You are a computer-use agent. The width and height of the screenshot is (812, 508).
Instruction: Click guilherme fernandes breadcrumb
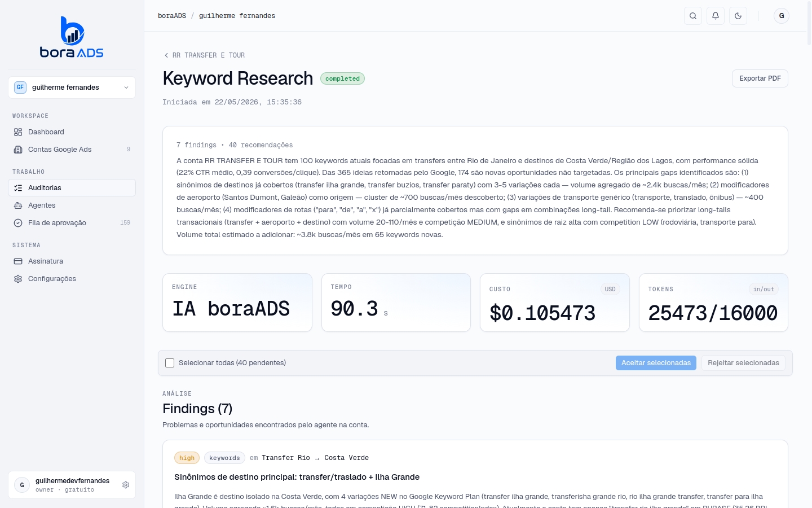point(237,16)
